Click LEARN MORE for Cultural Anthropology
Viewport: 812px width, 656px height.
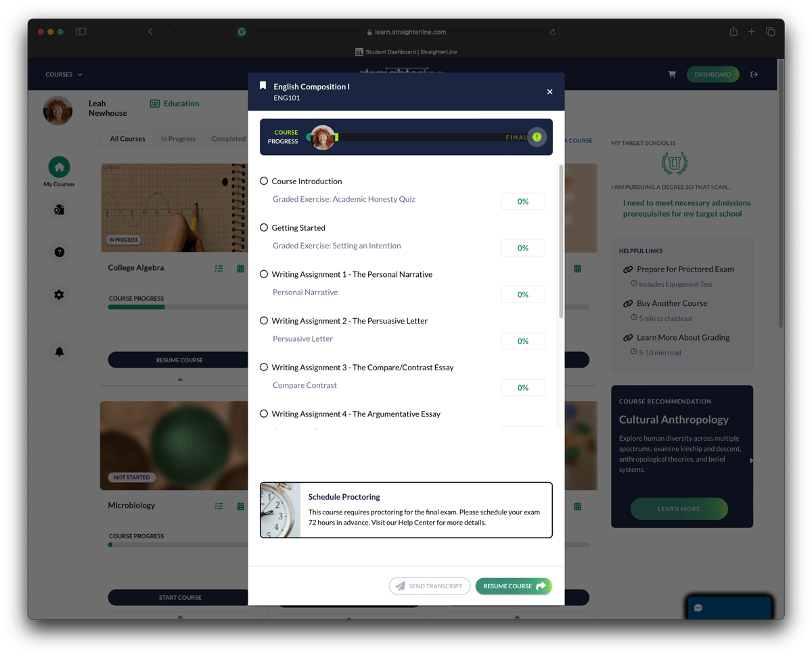[x=679, y=508]
